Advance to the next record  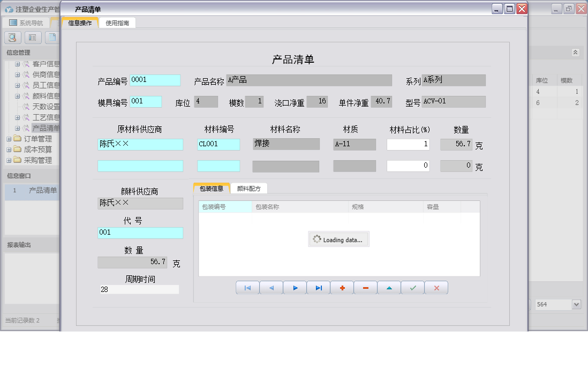coord(295,288)
